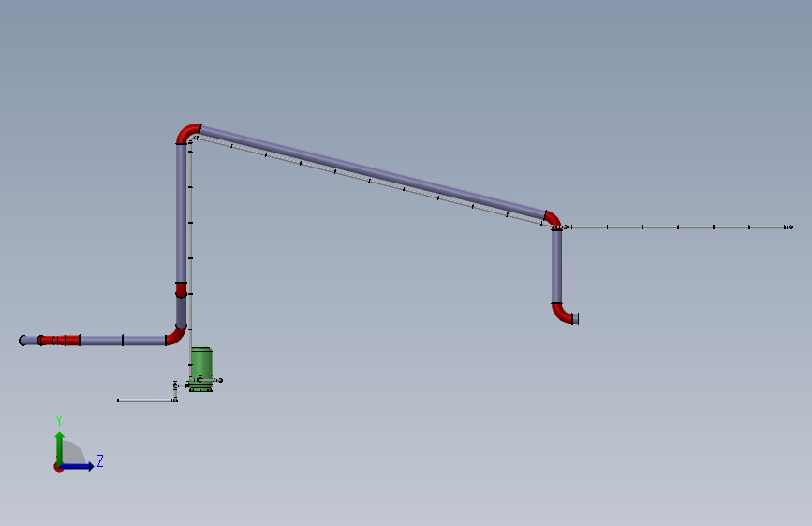
Task: Click the green Y axis arrow of the triad
Action: pyautogui.click(x=60, y=447)
